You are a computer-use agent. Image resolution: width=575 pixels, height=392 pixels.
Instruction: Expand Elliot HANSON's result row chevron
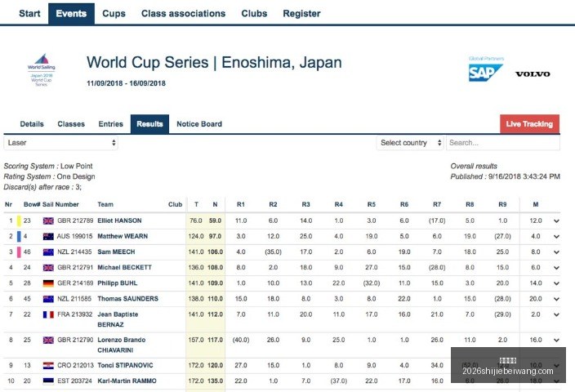pyautogui.click(x=556, y=221)
